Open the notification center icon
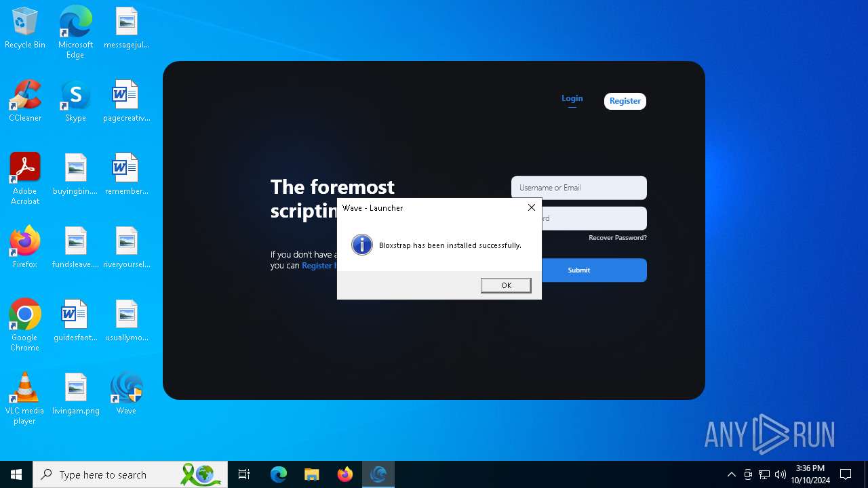868x488 pixels. click(x=846, y=474)
